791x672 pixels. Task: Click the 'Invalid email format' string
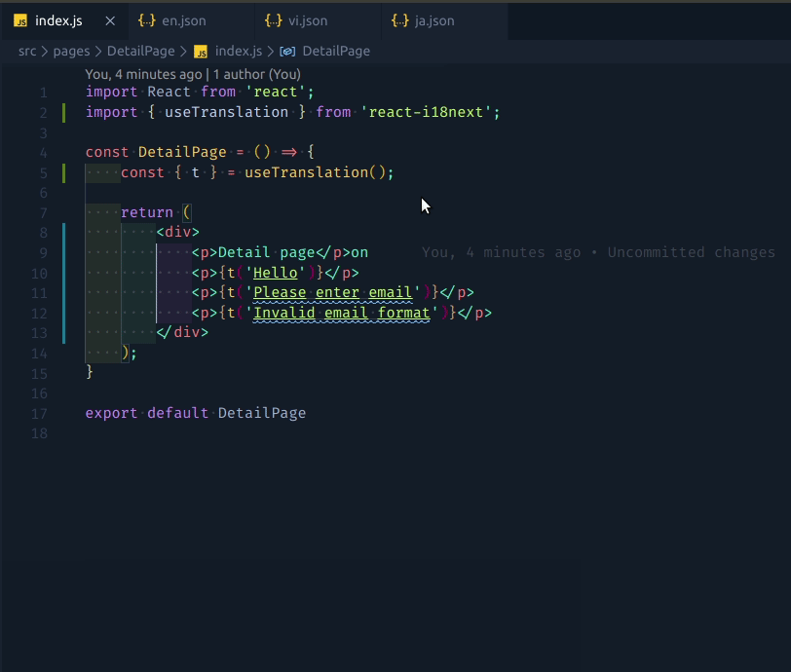click(x=341, y=313)
